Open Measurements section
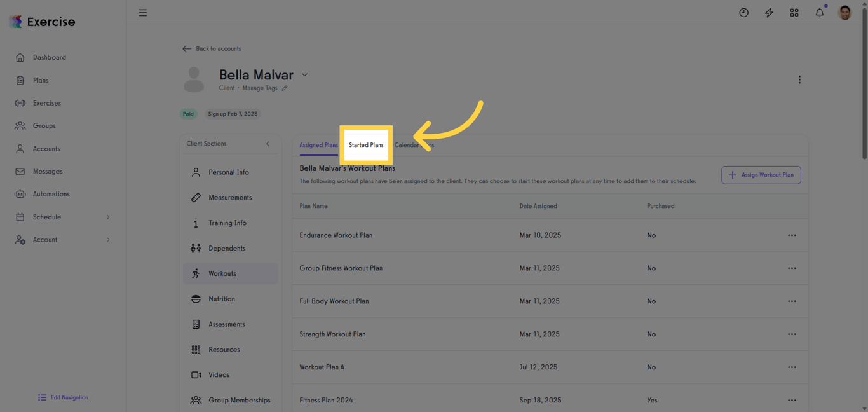This screenshot has height=412, width=868. (x=231, y=198)
